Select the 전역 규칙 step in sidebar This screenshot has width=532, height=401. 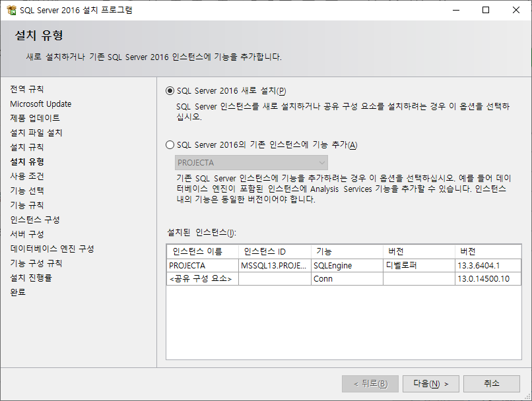[27, 89]
